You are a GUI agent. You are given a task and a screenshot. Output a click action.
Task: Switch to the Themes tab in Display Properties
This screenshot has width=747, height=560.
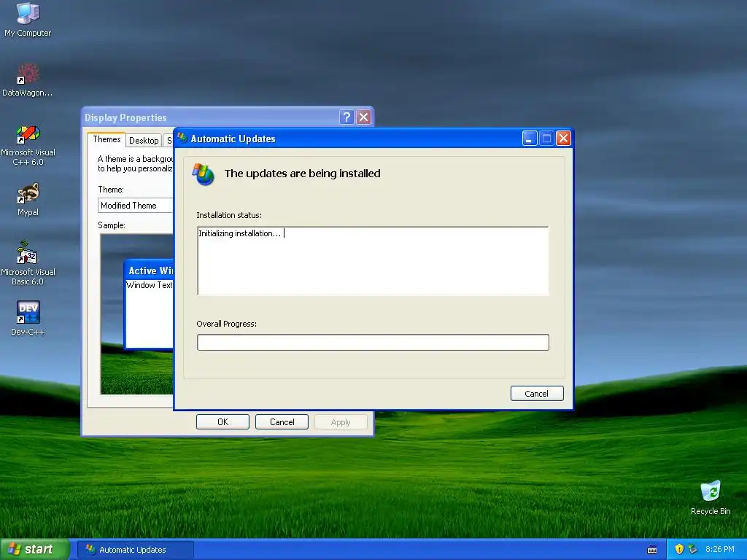(x=107, y=139)
